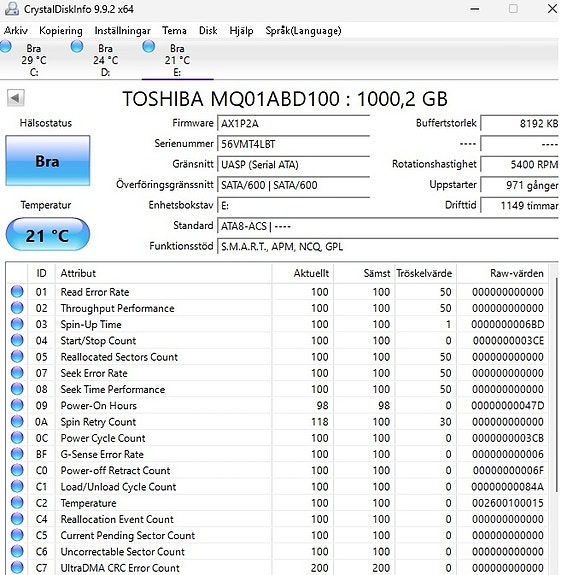Click the status icon for Power-off Retract Count
This screenshot has height=575, width=561.
pyautogui.click(x=17, y=470)
